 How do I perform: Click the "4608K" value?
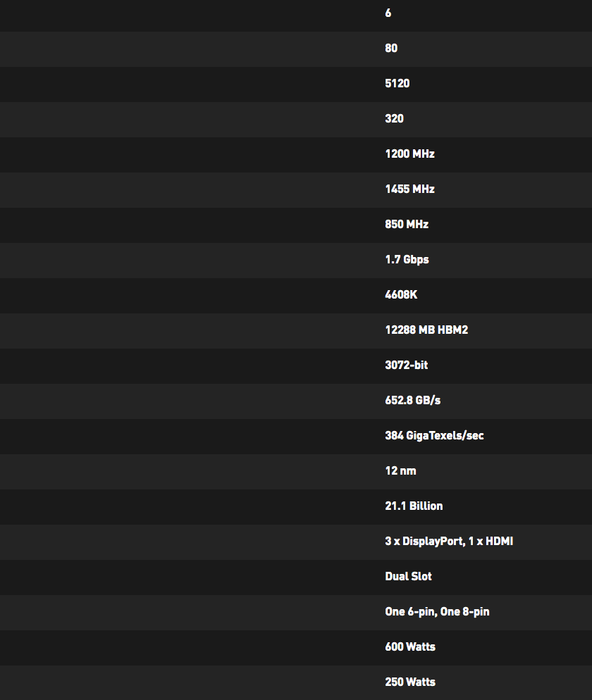tap(401, 295)
